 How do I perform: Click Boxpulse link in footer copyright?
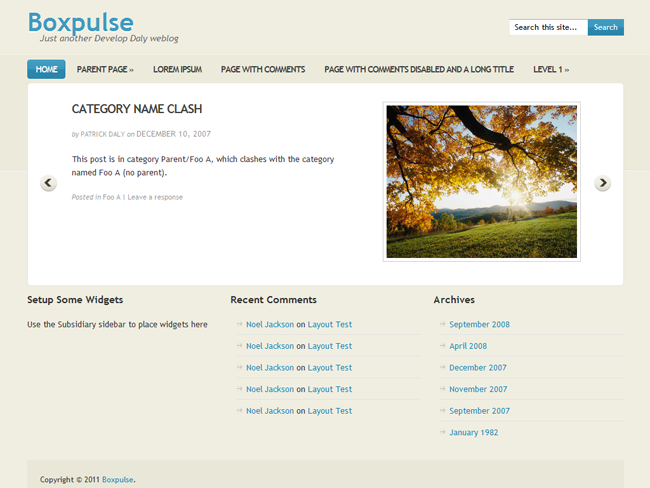[x=118, y=479]
